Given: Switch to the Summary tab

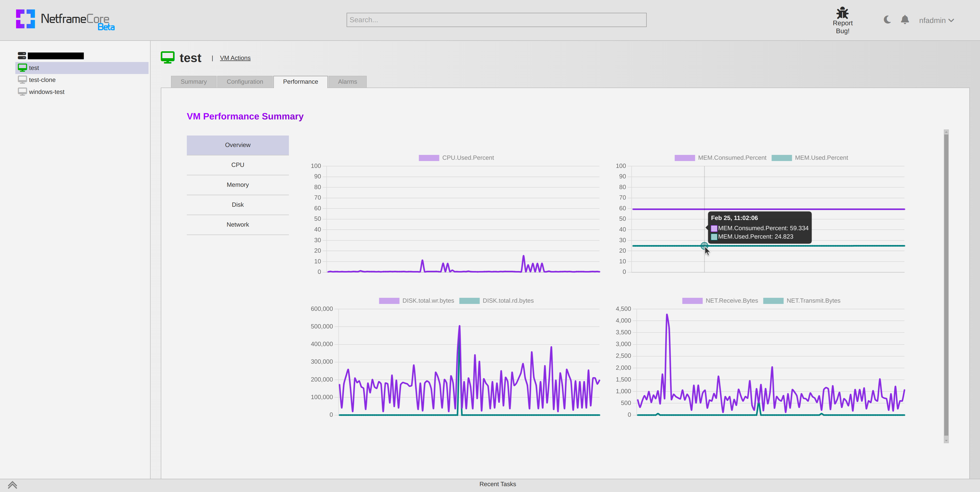Looking at the screenshot, I should [x=194, y=82].
